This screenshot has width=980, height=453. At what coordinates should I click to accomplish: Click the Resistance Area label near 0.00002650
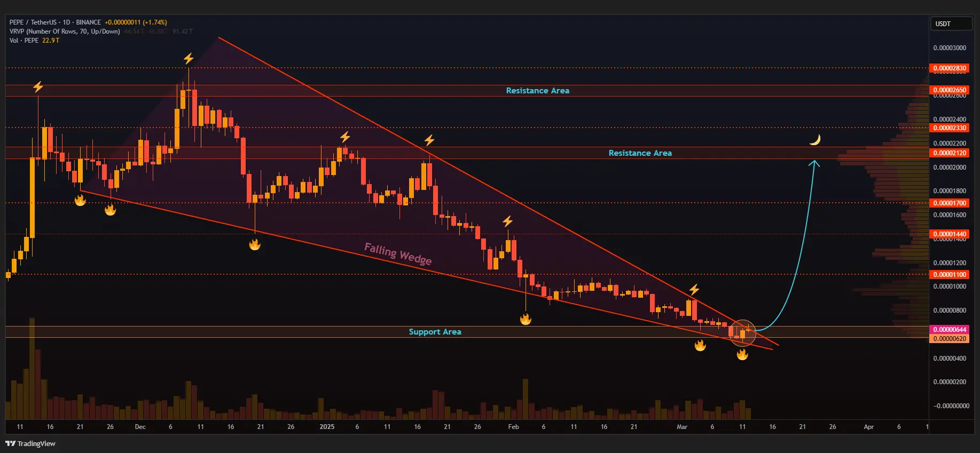[537, 91]
